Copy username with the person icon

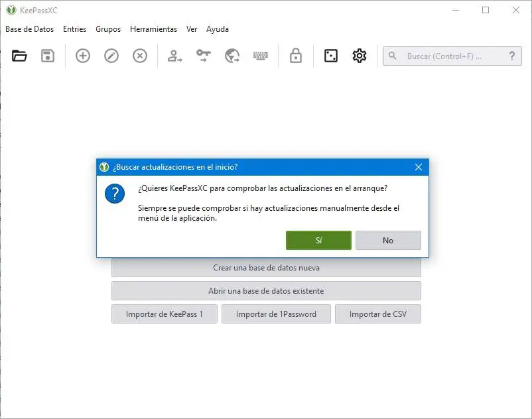coord(174,56)
